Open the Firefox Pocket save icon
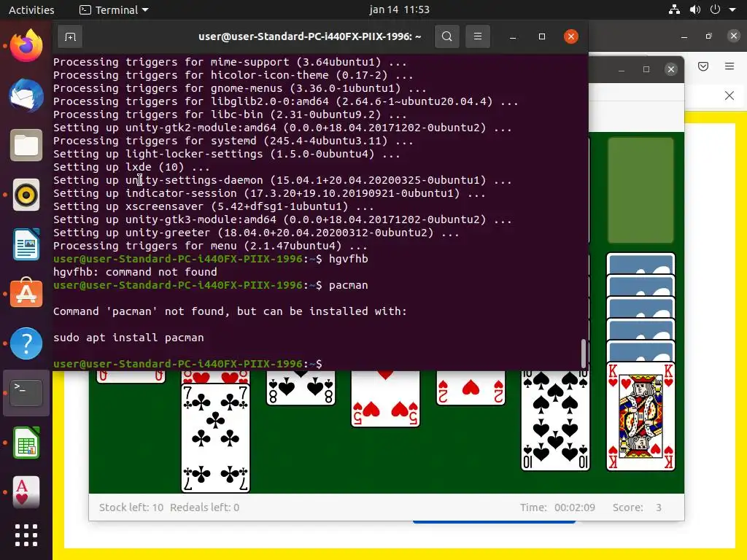This screenshot has height=560, width=747. point(703,66)
